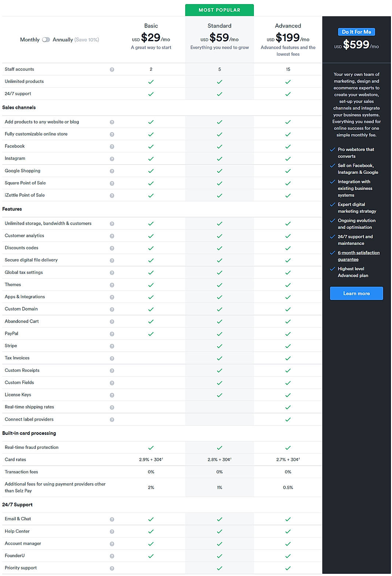
Task: Click Pro webstore that converts item
Action: coord(356,153)
